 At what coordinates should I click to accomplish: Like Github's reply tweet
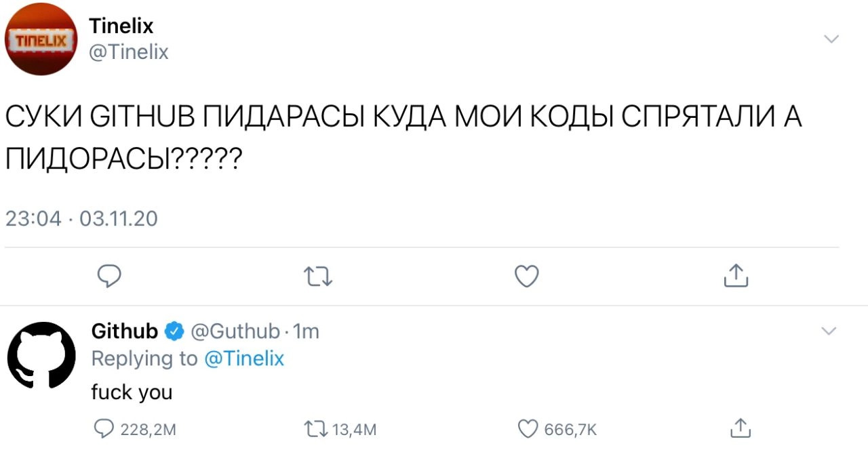tap(528, 429)
